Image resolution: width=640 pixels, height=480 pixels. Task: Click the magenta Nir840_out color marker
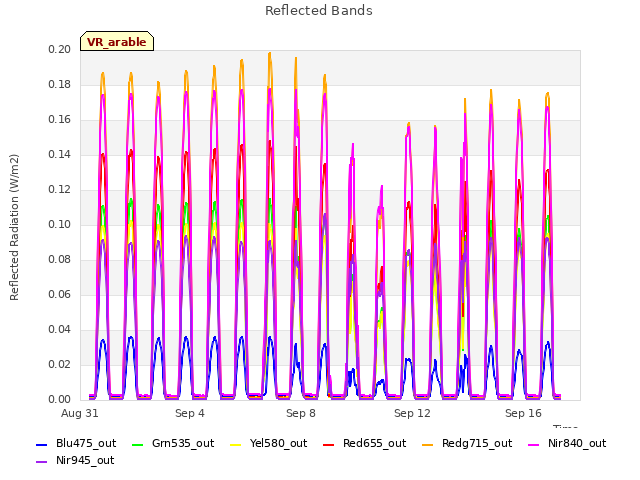533,444
